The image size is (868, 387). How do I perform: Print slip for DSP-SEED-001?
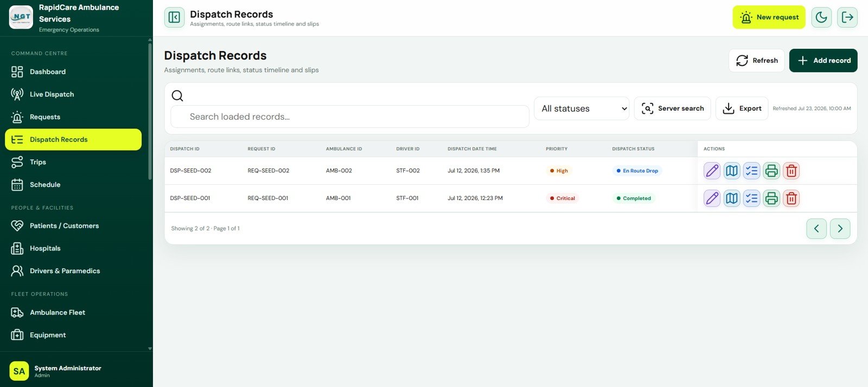771,198
